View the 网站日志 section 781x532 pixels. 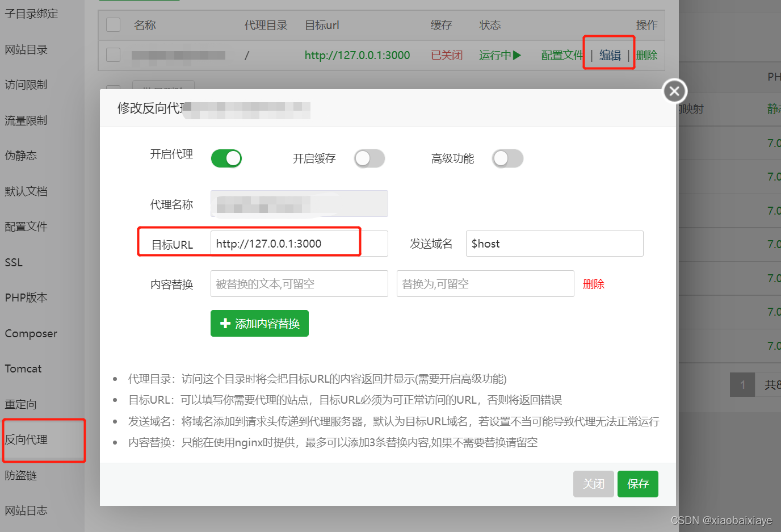point(27,510)
